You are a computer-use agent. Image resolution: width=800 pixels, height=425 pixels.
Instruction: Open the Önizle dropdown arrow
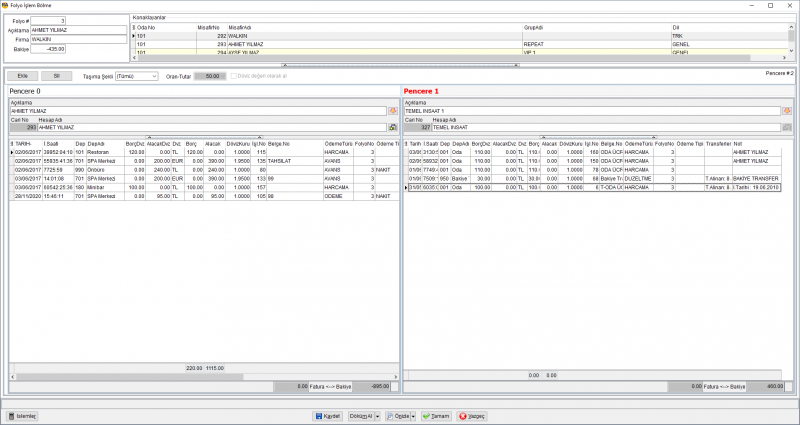coord(413,416)
